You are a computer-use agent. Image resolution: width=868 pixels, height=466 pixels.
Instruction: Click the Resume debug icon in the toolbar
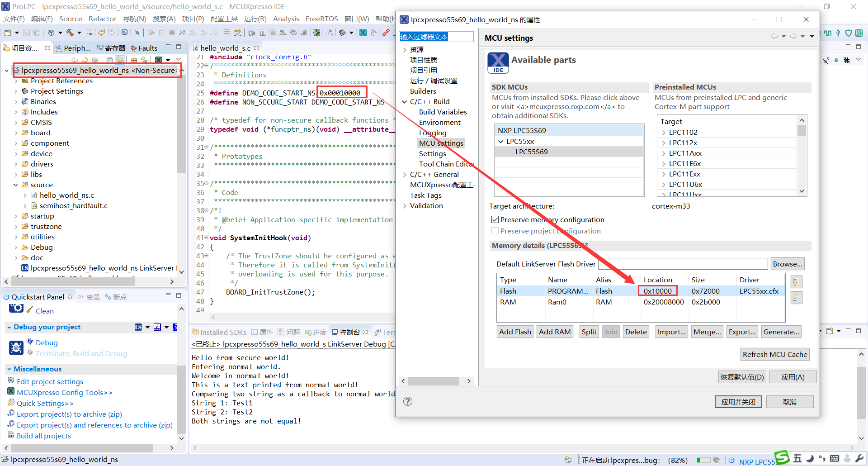151,33
